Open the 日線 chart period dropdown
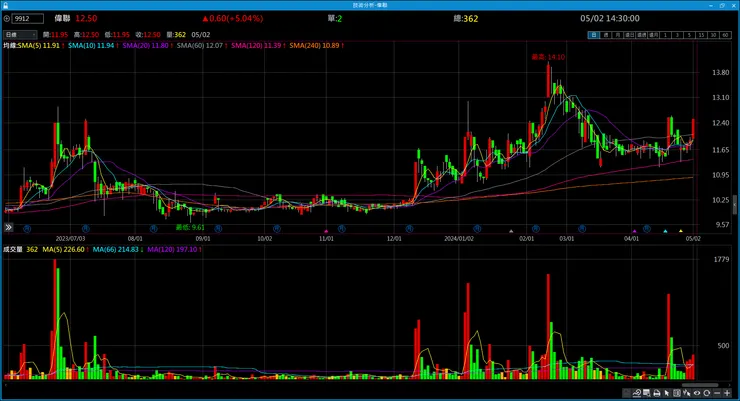 tap(20, 34)
